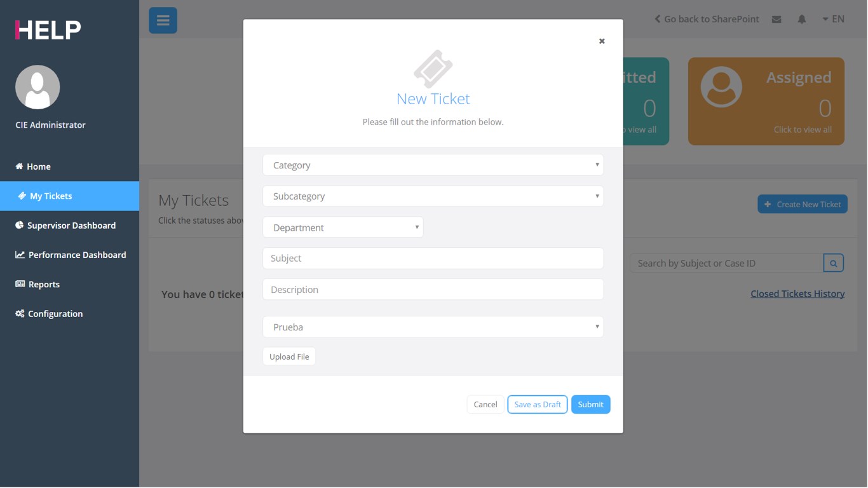
Task: Click the Assigned user icon on the tile
Action: pos(721,87)
